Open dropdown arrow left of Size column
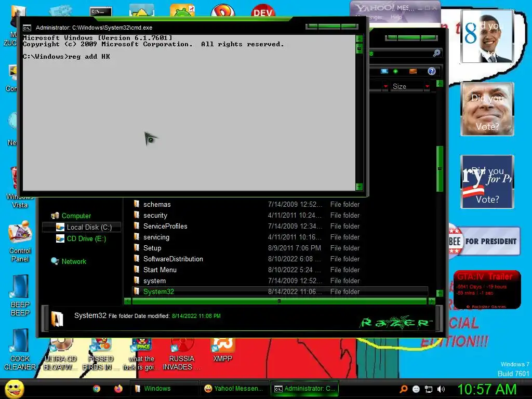532x399 pixels. click(x=385, y=87)
